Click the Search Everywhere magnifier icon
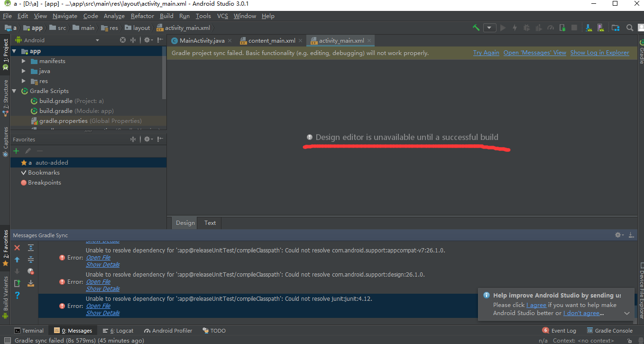 pyautogui.click(x=629, y=28)
